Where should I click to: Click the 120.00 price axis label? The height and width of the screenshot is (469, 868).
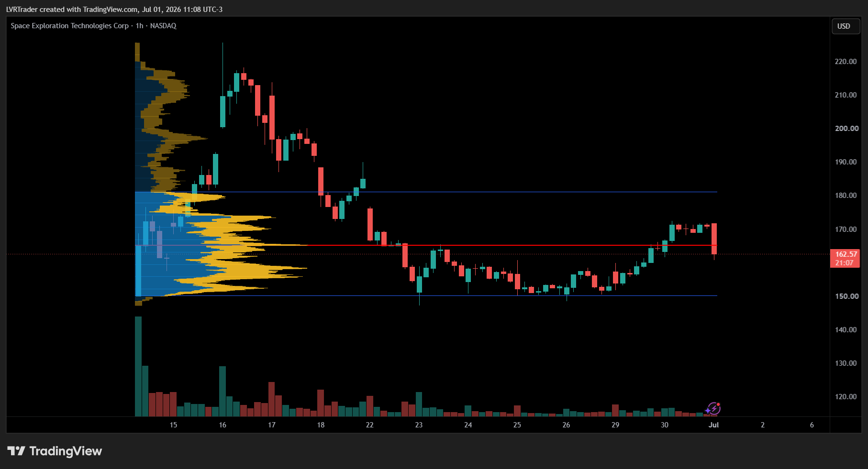[x=846, y=396]
